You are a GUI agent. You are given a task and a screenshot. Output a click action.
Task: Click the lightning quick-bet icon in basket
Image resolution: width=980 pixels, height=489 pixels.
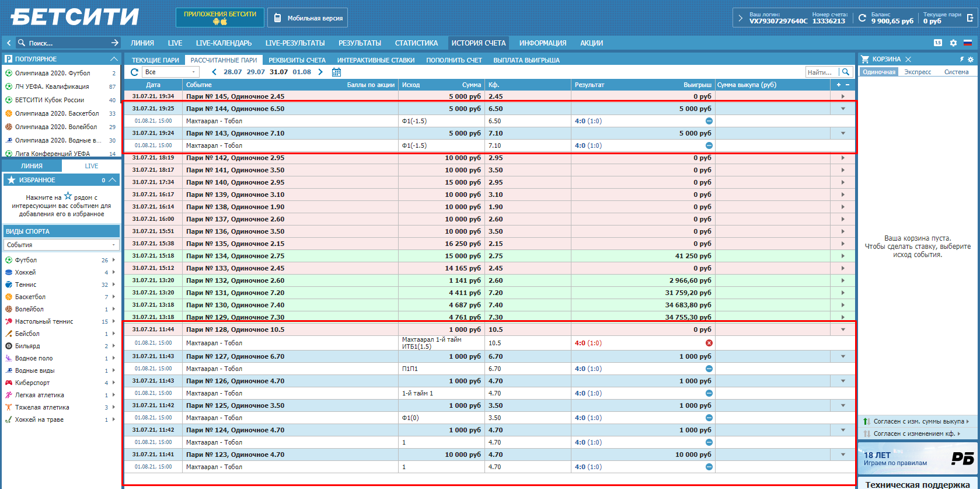coord(962,60)
